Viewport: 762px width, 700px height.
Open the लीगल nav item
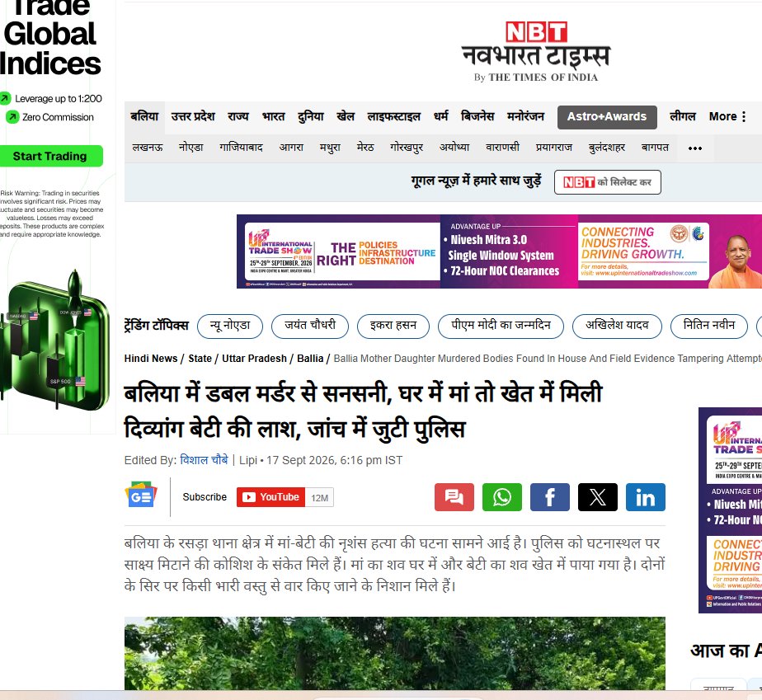pyautogui.click(x=682, y=116)
